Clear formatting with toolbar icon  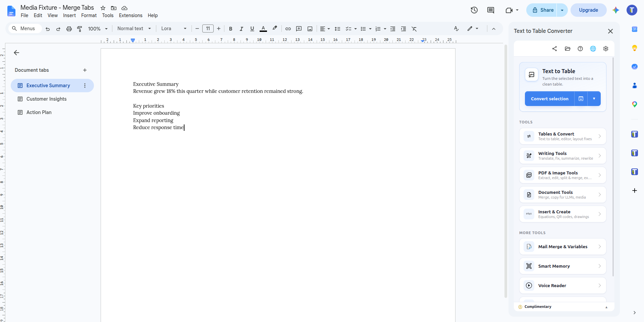coord(414,29)
